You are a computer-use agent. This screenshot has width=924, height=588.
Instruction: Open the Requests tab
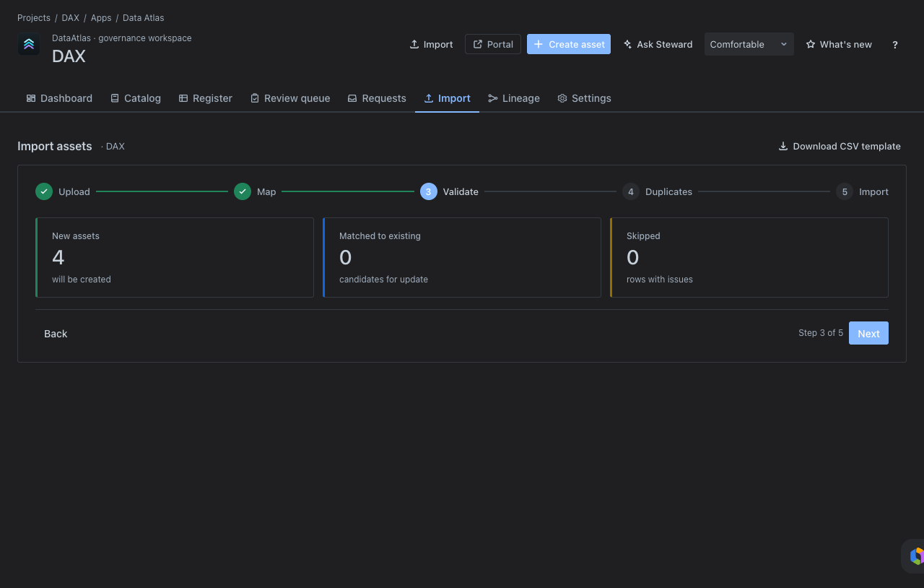point(377,98)
